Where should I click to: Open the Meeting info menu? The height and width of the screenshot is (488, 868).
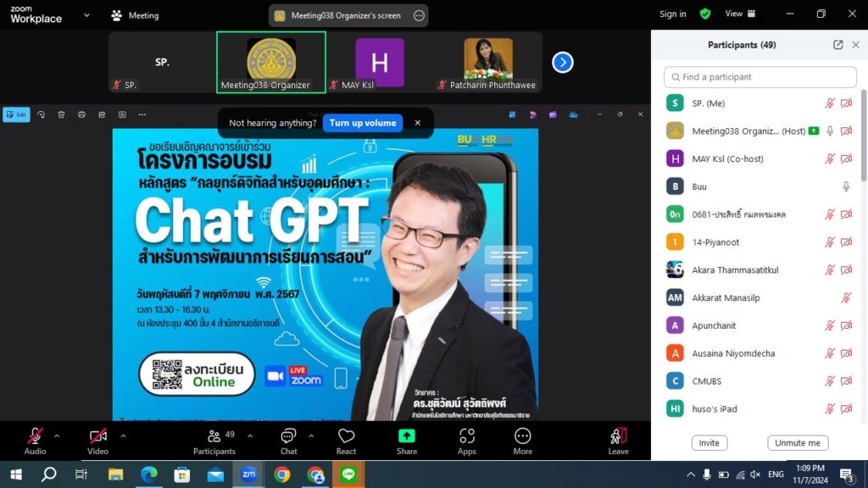(135, 15)
